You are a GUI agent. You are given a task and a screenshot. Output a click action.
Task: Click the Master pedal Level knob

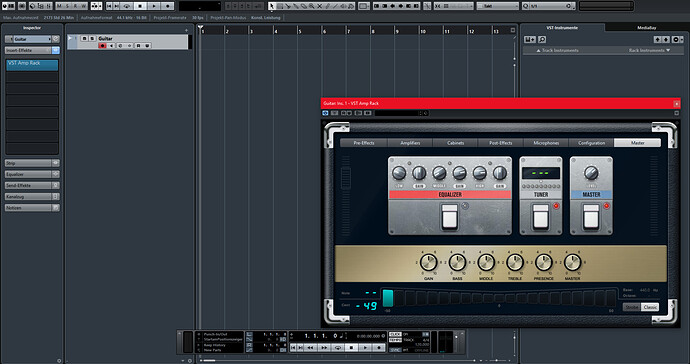pos(591,173)
